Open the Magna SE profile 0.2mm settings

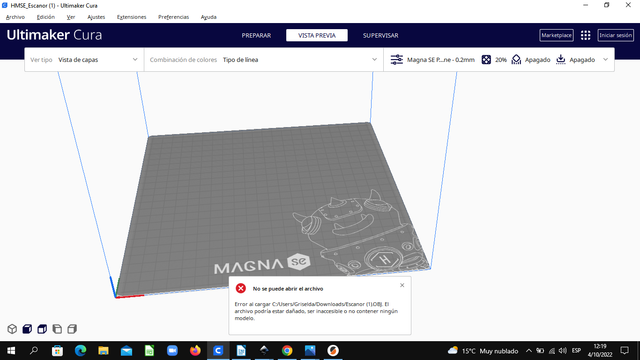(441, 60)
